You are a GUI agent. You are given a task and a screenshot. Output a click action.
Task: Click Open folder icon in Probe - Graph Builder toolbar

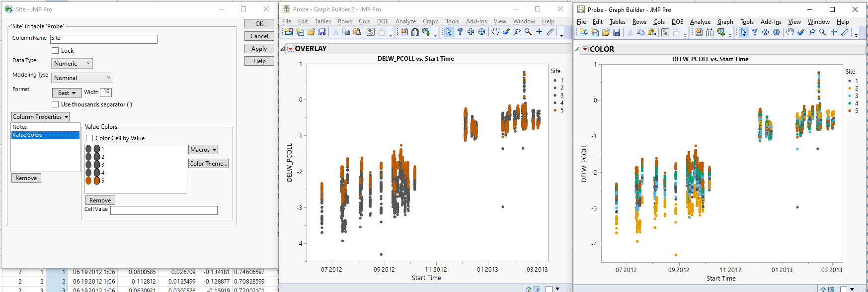pyautogui.click(x=606, y=32)
